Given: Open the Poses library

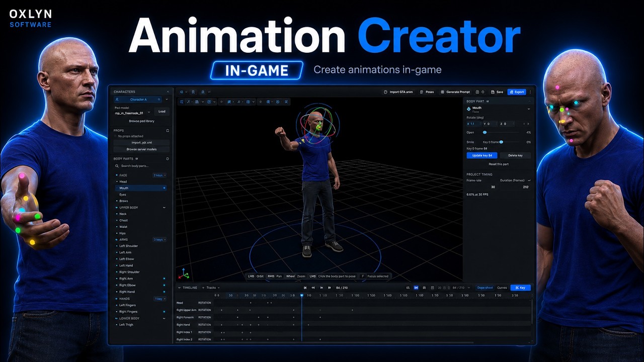Looking at the screenshot, I should 427,92.
